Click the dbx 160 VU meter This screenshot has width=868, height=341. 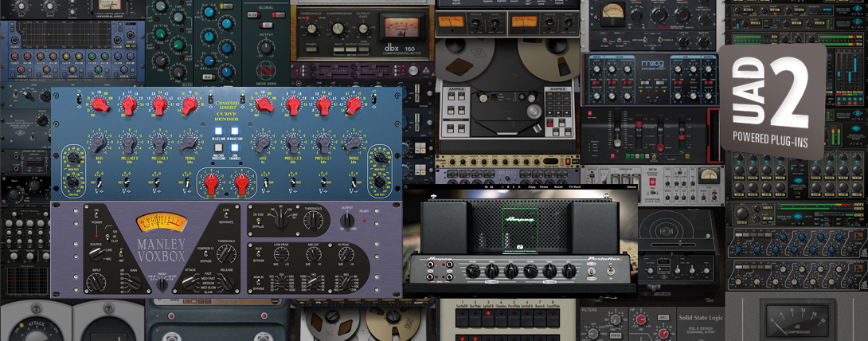pyautogui.click(x=402, y=27)
